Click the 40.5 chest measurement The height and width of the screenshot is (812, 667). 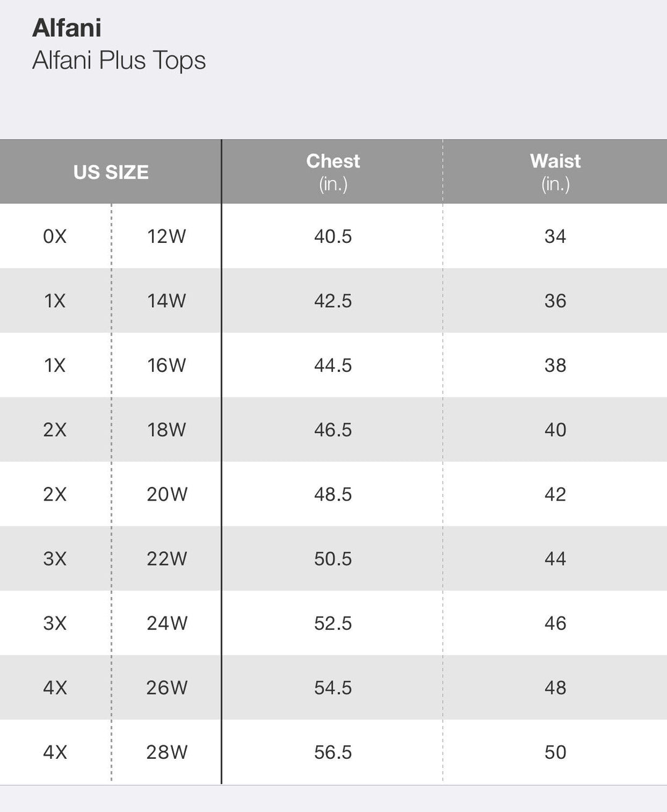click(x=333, y=236)
